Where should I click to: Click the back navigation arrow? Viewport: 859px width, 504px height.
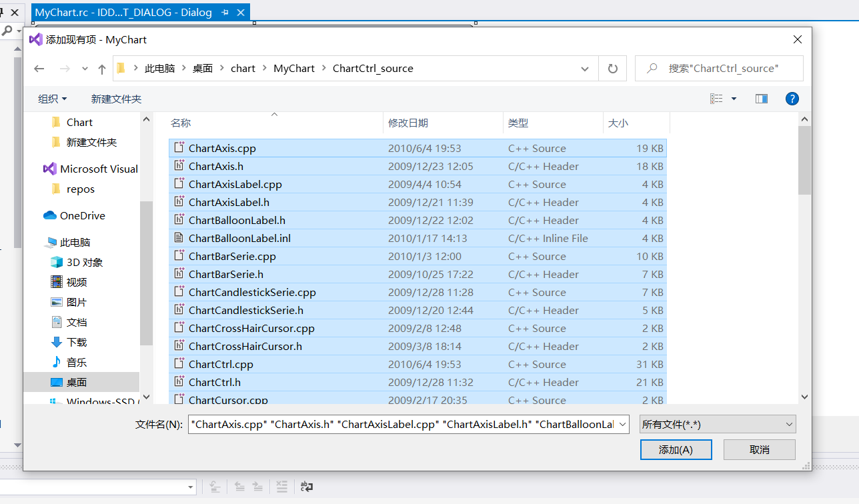click(x=39, y=69)
